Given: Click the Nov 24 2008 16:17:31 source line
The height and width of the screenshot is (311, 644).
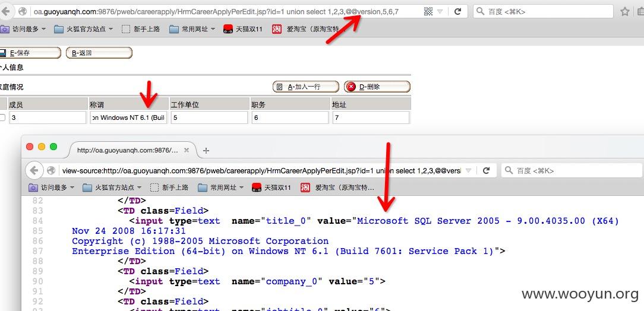Looking at the screenshot, I should 128,231.
